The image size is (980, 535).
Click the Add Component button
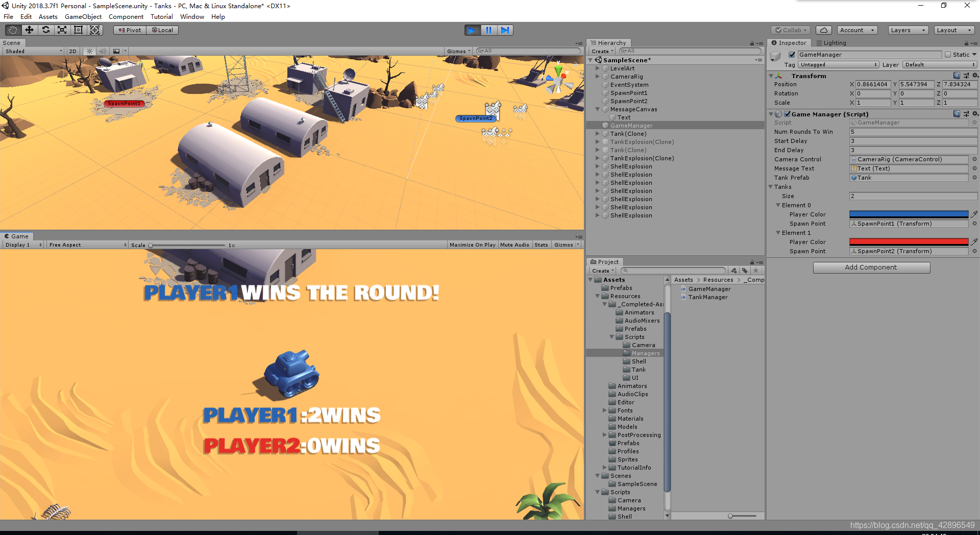[x=871, y=267]
